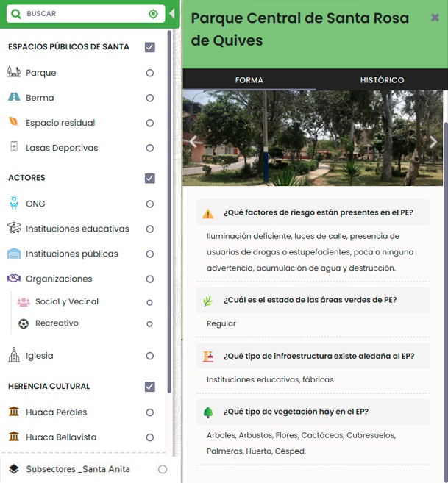Select the Lasas Deportivas radio button
The height and width of the screenshot is (483, 448).
(x=150, y=148)
